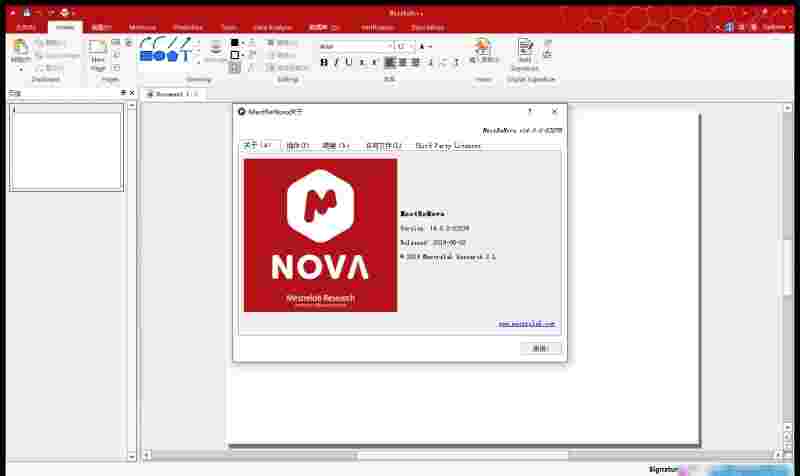Screen dimensions: 800x476
Task: Toggle Bold formatting
Action: [x=323, y=62]
